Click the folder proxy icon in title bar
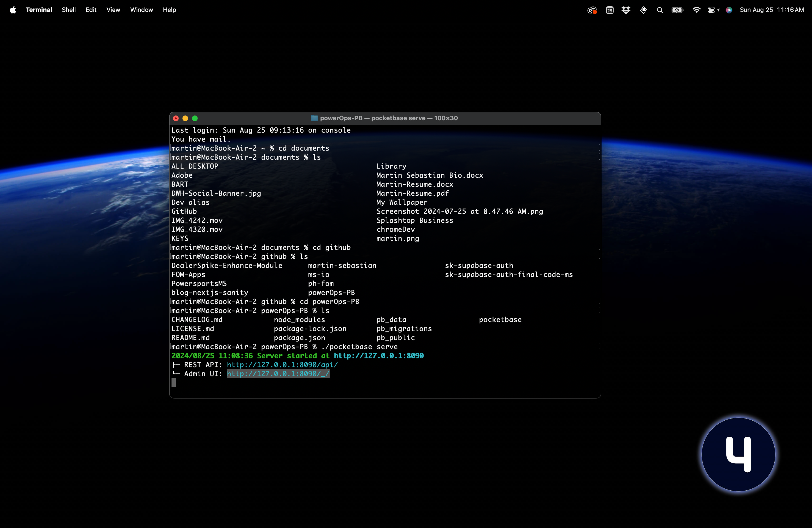Image resolution: width=812 pixels, height=528 pixels. pyautogui.click(x=314, y=118)
